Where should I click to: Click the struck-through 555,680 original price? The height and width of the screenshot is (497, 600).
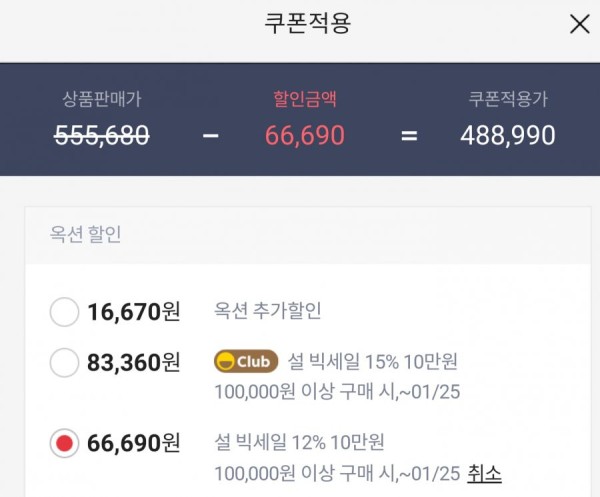click(x=102, y=135)
